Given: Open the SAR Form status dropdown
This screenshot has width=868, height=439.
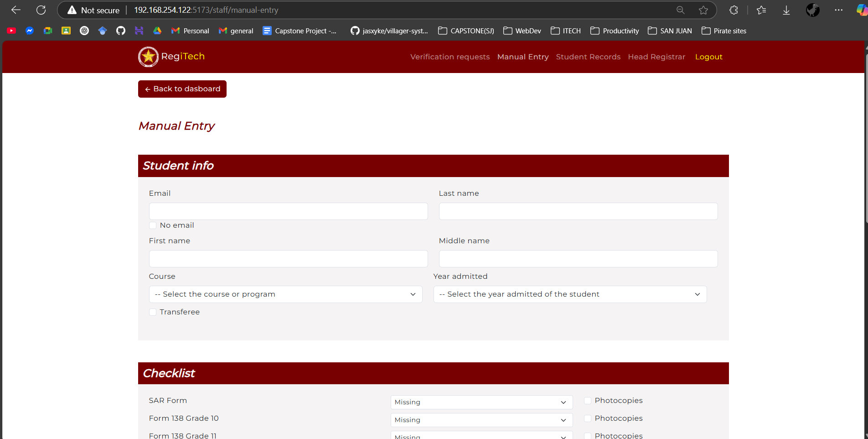Looking at the screenshot, I should pyautogui.click(x=481, y=402).
